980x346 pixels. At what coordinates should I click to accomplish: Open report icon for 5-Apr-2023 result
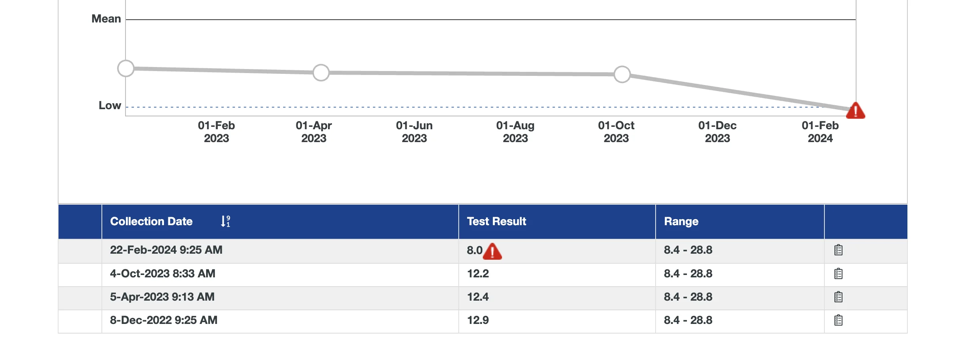coord(838,297)
